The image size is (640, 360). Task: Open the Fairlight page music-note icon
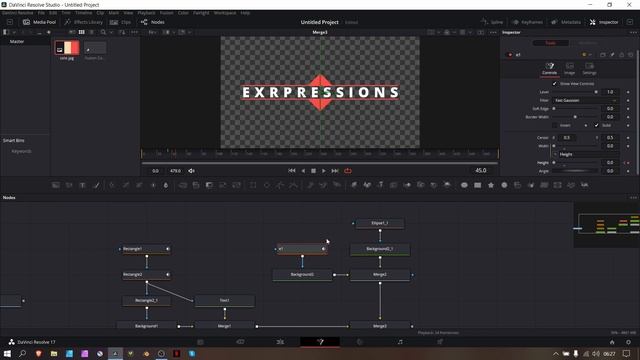click(400, 342)
